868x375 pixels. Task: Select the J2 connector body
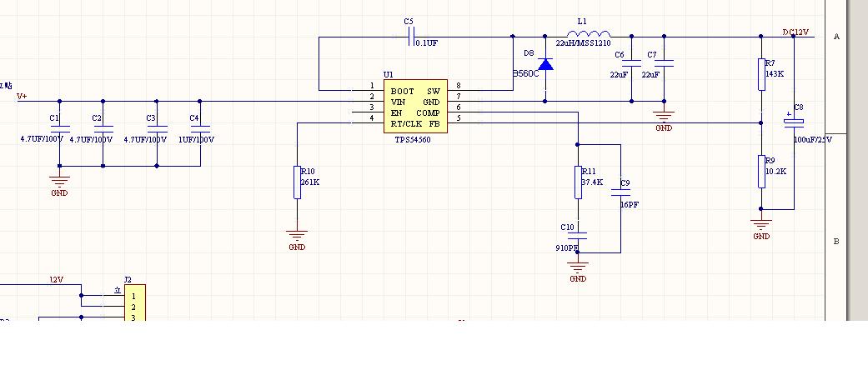(134, 302)
